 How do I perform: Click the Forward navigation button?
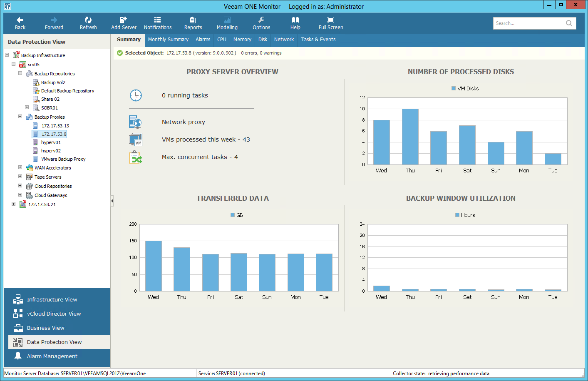(54, 23)
